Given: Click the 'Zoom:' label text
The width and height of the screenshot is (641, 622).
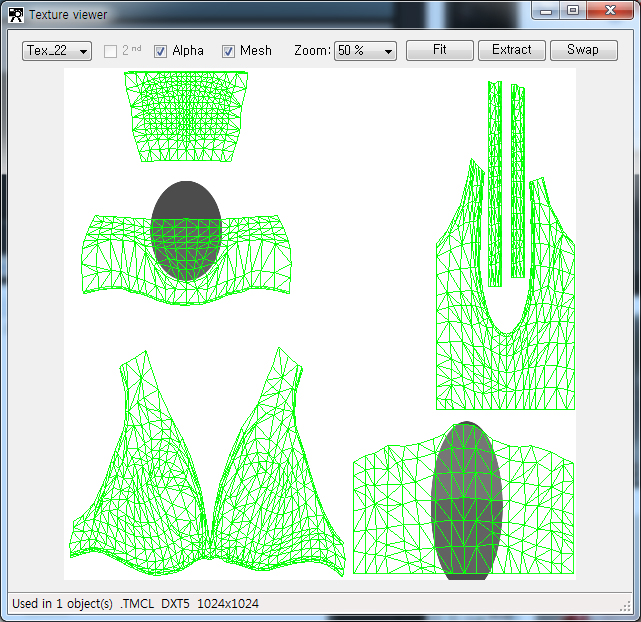Looking at the screenshot, I should [x=312, y=51].
